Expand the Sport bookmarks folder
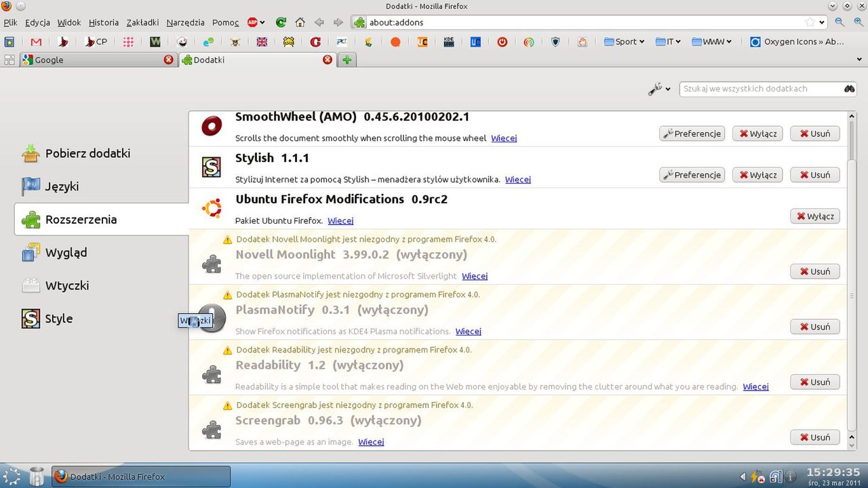 tap(623, 41)
